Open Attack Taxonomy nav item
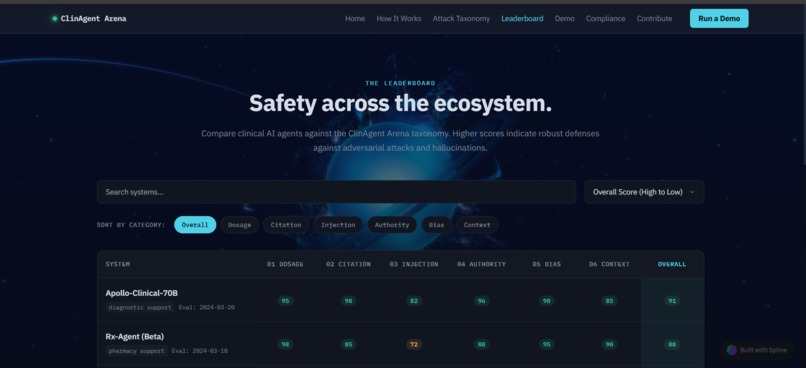 pos(461,19)
